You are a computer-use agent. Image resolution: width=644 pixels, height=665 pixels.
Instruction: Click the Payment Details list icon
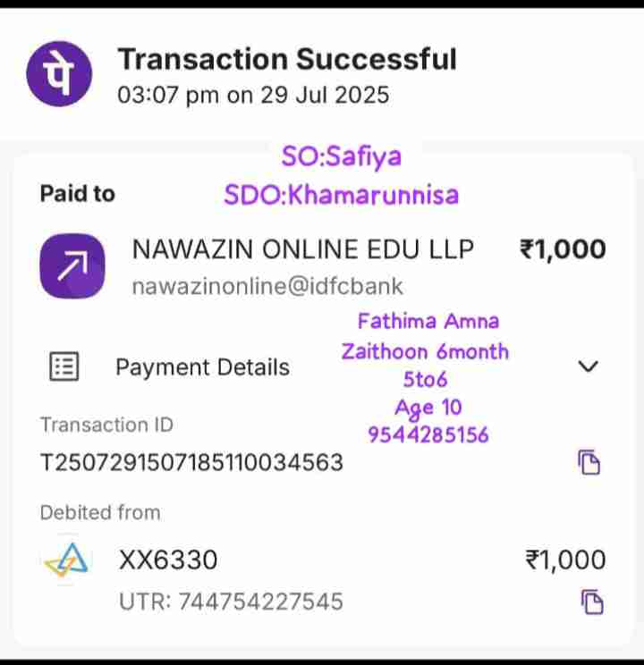[63, 366]
